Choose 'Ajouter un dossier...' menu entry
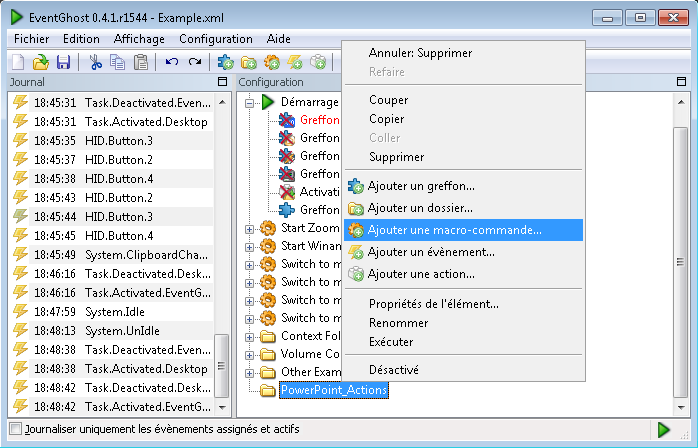This screenshot has width=698, height=448. (x=463, y=208)
